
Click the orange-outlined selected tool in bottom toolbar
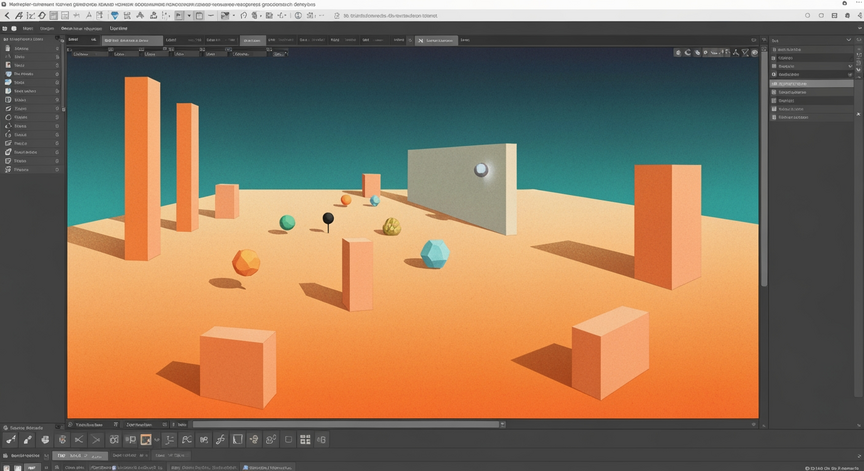tap(146, 439)
